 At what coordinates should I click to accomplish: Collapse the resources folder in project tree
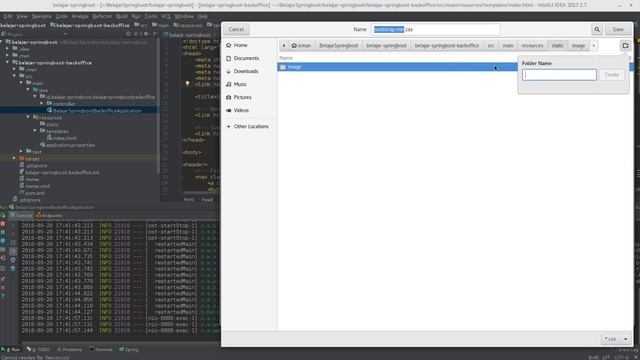click(x=28, y=117)
